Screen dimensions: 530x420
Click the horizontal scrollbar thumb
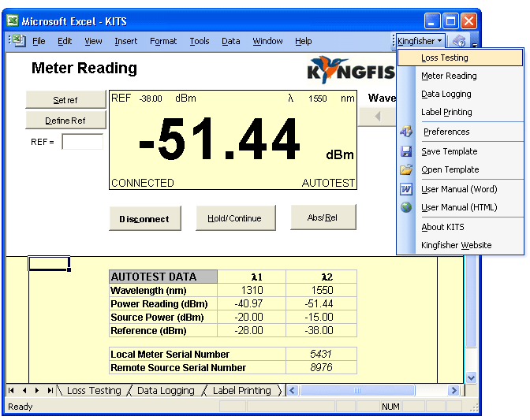[x=357, y=391]
